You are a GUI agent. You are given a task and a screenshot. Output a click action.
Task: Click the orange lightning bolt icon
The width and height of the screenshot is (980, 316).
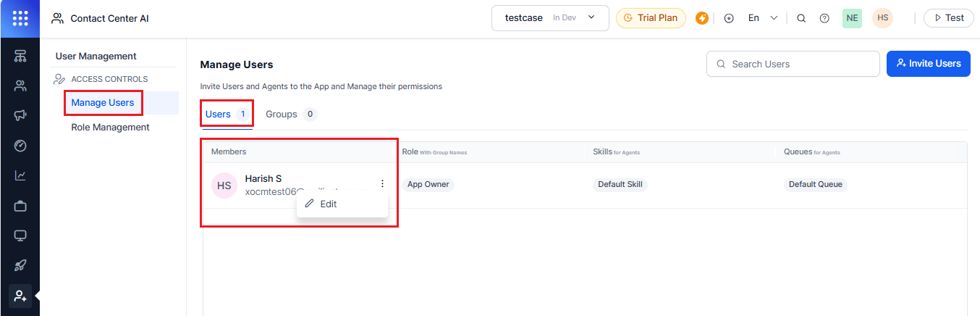coord(701,18)
